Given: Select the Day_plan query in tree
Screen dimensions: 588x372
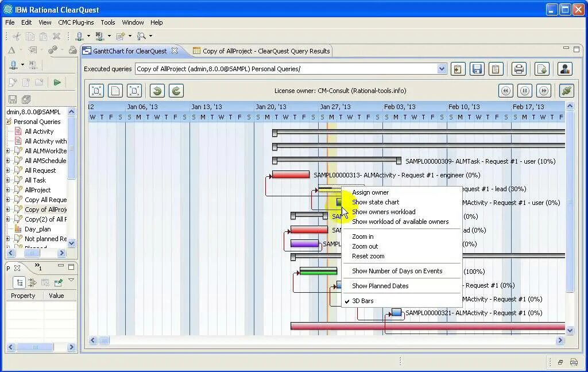Looking at the screenshot, I should [37, 229].
